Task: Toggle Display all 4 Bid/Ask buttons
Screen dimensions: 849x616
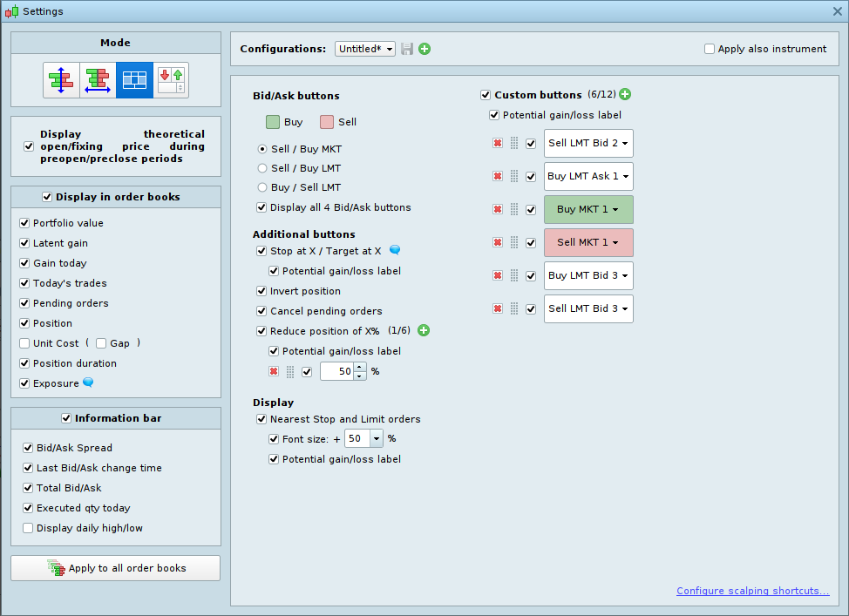Action: coord(261,207)
